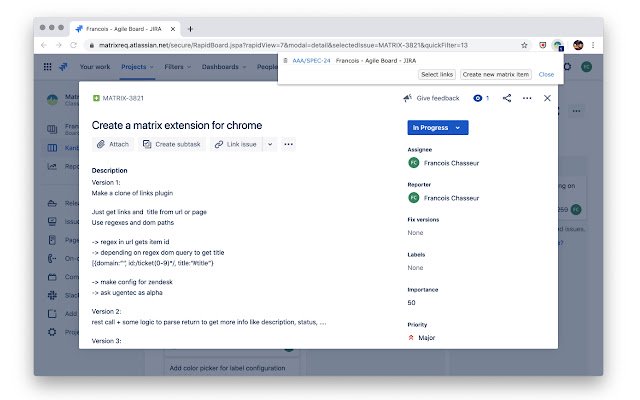Click the 'Version 2:' line in description
The width and height of the screenshot is (640, 400).
pyautogui.click(x=106, y=311)
